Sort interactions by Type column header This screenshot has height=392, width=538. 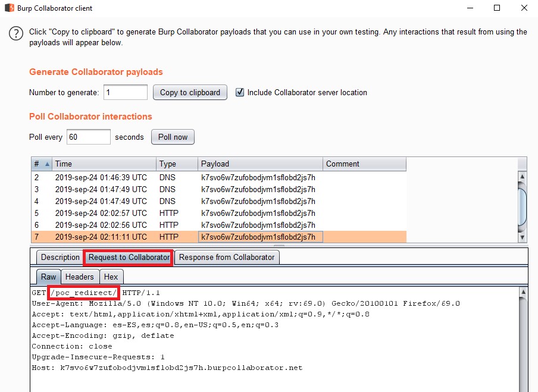tap(177, 164)
